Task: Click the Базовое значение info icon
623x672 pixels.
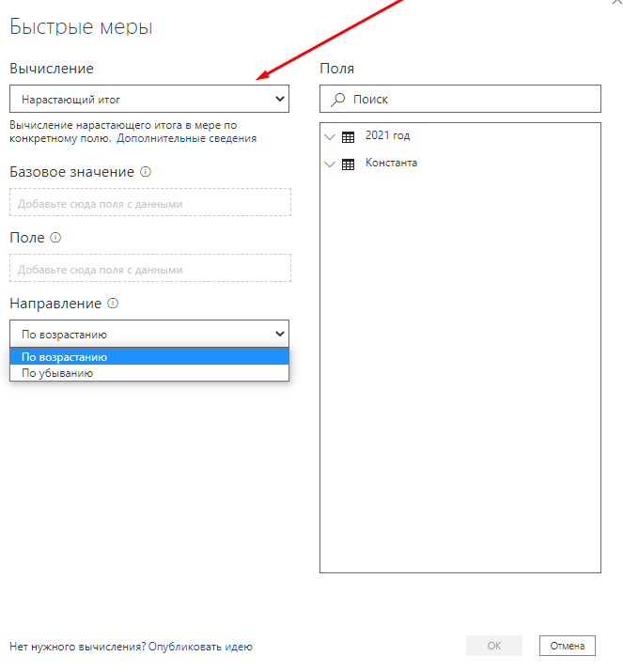Action: point(146,172)
